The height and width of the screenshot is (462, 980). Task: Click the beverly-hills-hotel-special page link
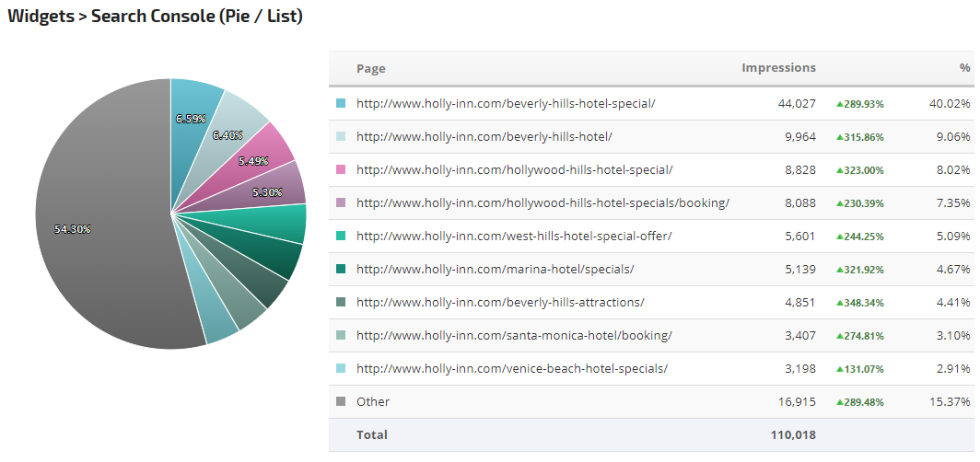pos(506,104)
